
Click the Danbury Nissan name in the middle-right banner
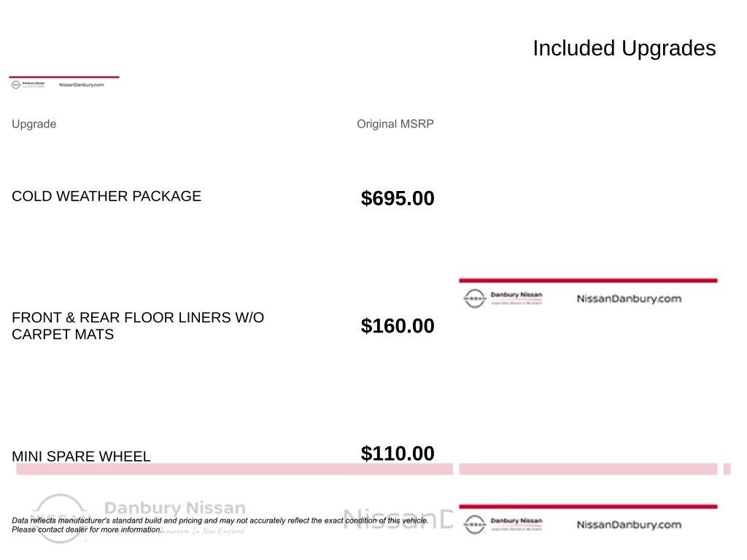(x=516, y=295)
